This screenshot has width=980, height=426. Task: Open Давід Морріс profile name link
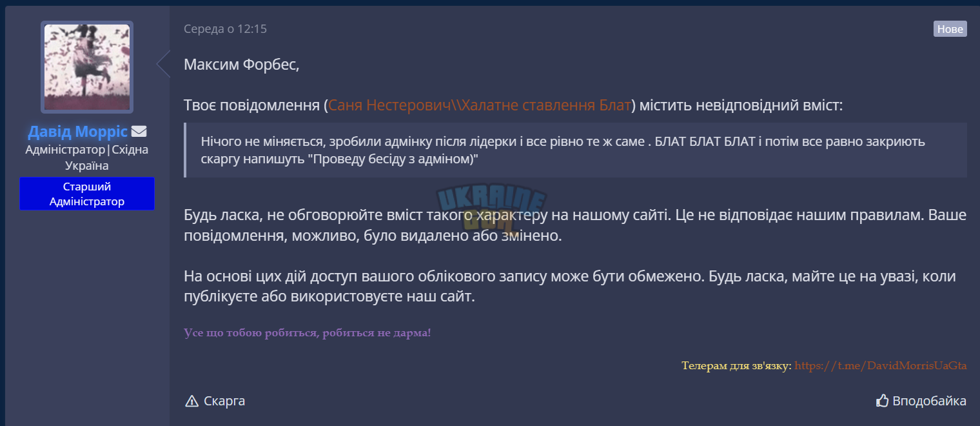click(x=78, y=132)
